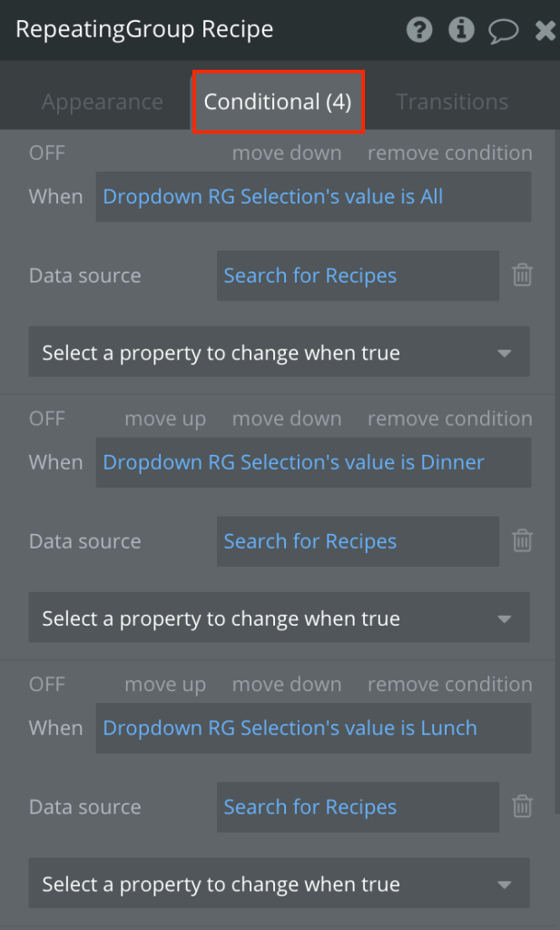The width and height of the screenshot is (560, 930).
Task: Remove the All value condition
Action: [x=449, y=153]
